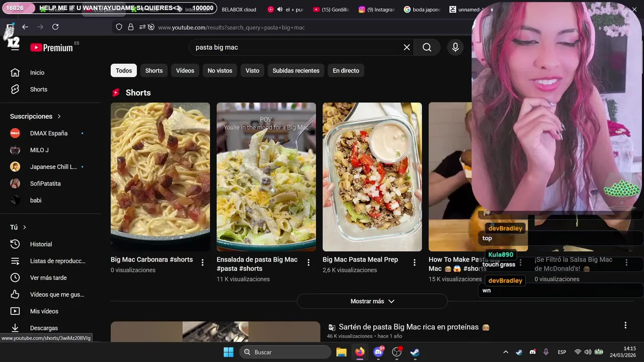This screenshot has width=644, height=362.
Task: Click ESP language indicator in tray
Action: coord(562,352)
